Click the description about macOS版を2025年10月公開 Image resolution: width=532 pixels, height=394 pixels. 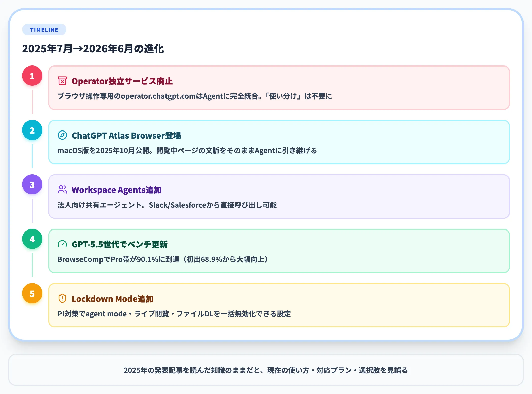pyautogui.click(x=187, y=151)
